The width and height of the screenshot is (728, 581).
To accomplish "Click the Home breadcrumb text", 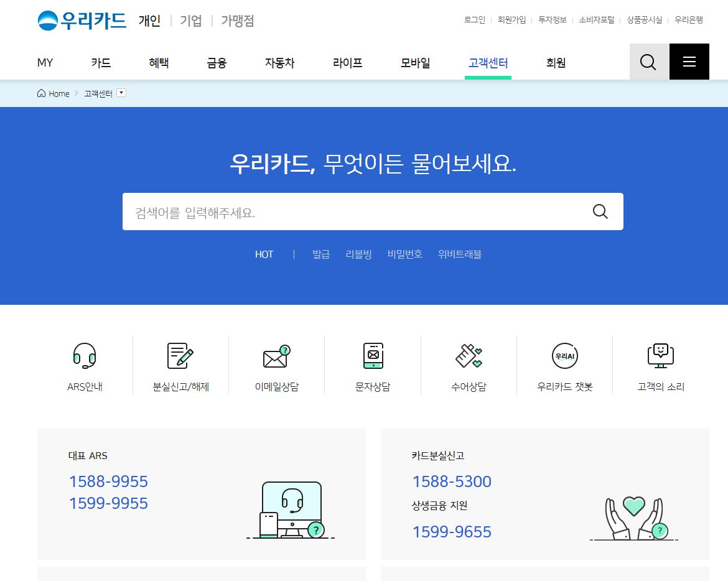I will click(59, 94).
